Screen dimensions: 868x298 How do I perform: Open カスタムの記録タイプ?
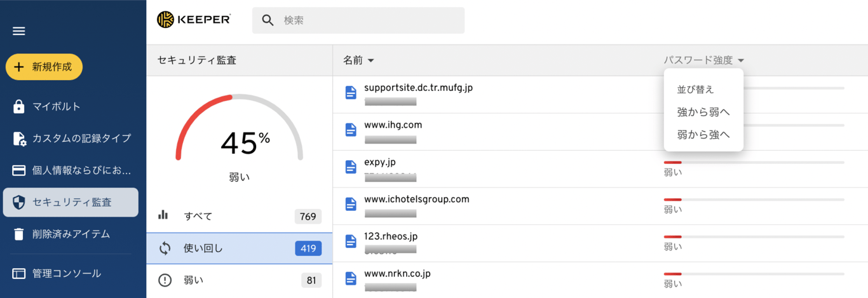[x=70, y=138]
